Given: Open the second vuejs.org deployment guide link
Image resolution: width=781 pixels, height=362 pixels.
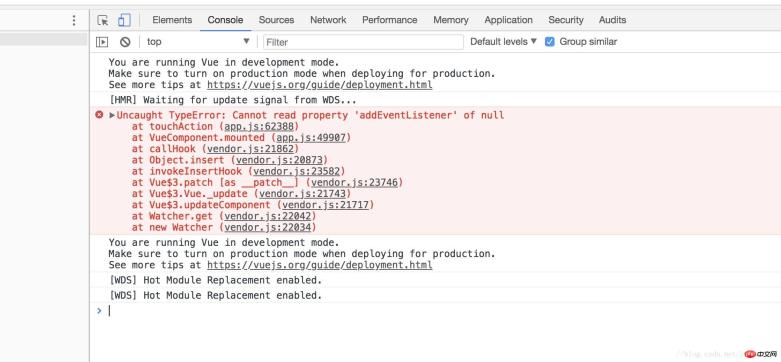Looking at the screenshot, I should 320,265.
